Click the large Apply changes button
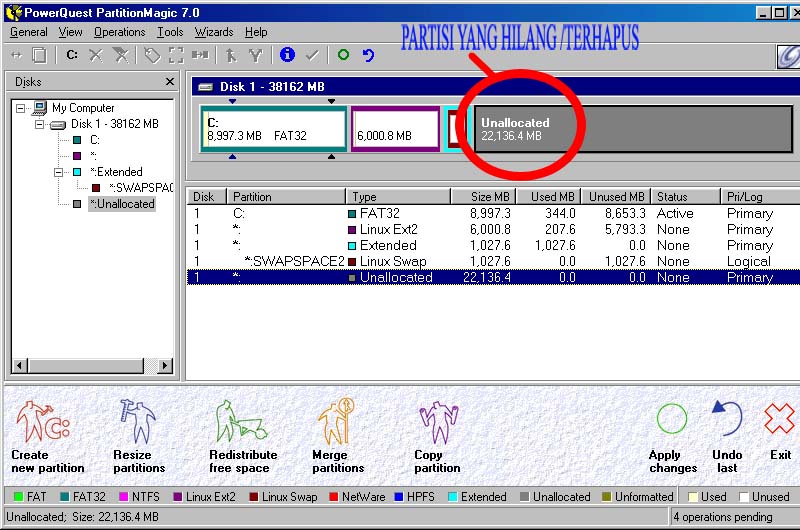800x530 pixels. pos(672,438)
